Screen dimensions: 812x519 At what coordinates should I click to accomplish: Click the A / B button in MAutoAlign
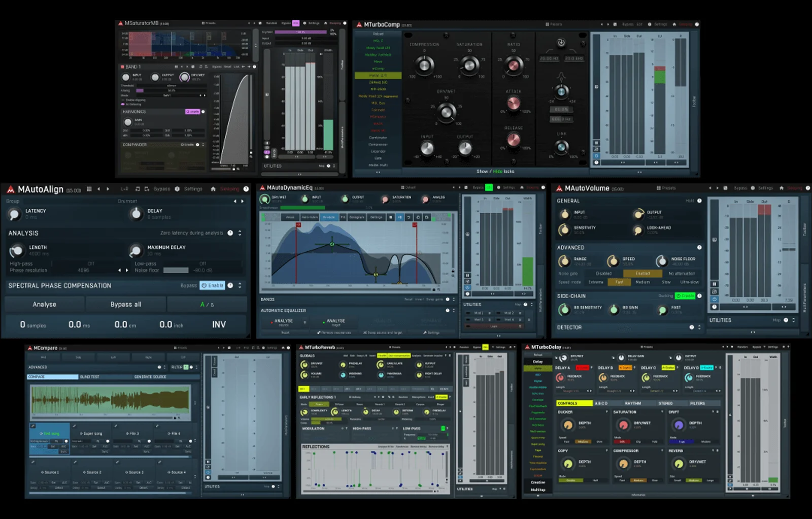coord(207,305)
